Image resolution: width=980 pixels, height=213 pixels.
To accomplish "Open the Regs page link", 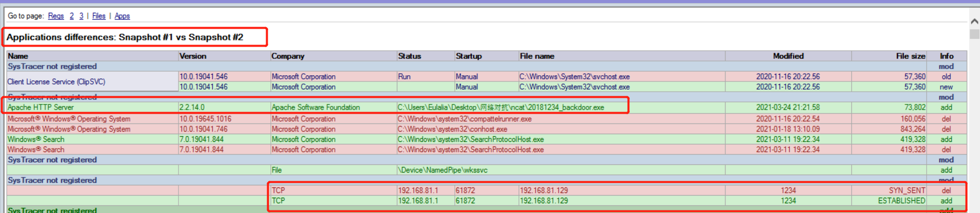I will pos(56,16).
